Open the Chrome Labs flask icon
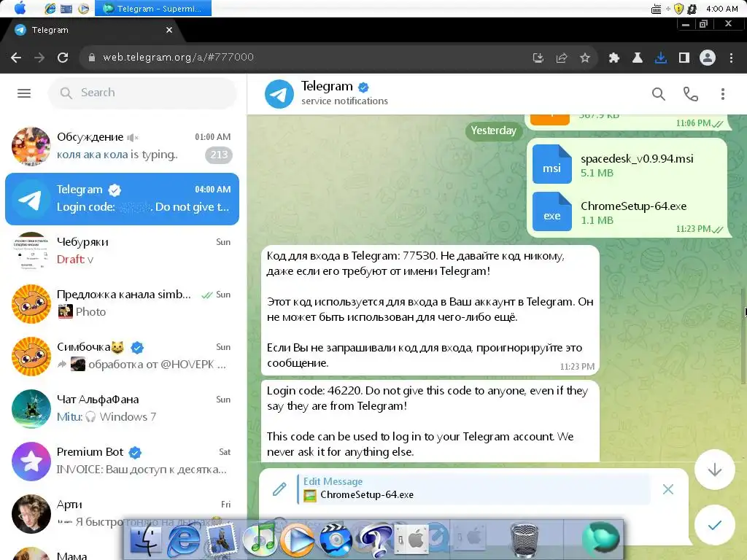747x560 pixels. coord(637,58)
